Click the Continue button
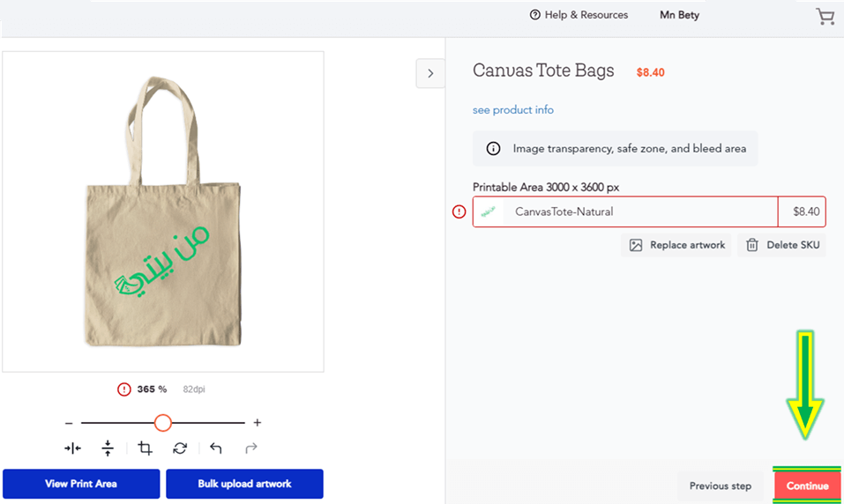Viewport: 844px width, 504px height. [807, 485]
